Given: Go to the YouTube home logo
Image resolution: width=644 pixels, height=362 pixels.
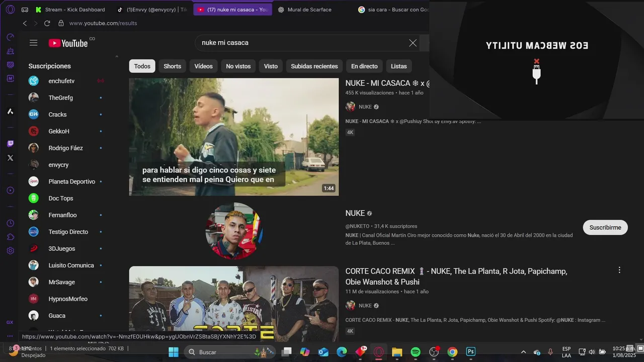Looking at the screenshot, I should coord(68,43).
